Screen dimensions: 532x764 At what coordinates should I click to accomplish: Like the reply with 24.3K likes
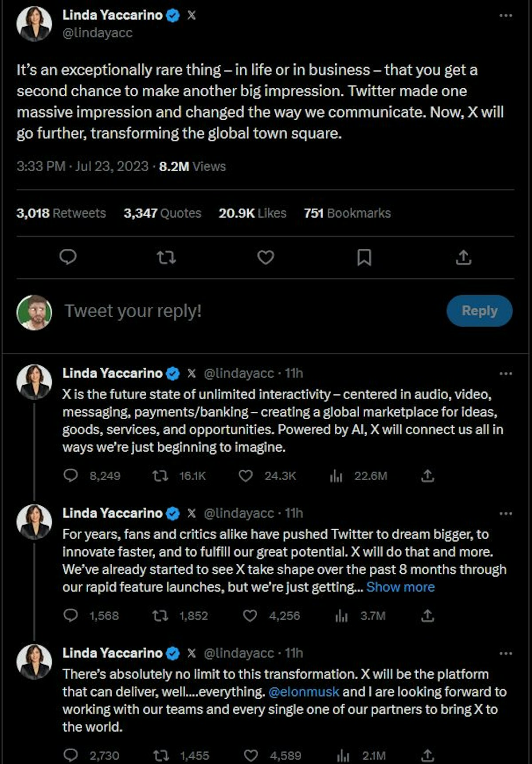[x=246, y=476]
